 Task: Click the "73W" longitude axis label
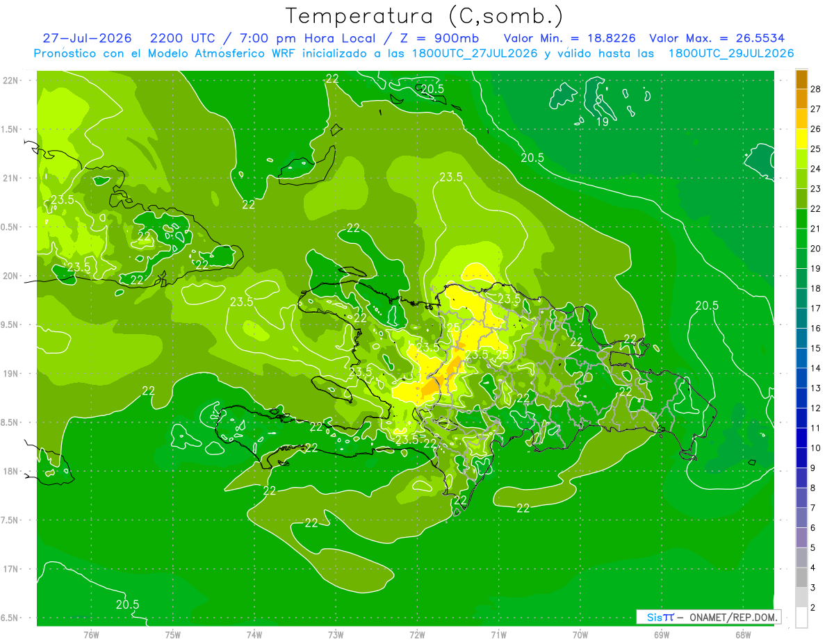tap(336, 634)
